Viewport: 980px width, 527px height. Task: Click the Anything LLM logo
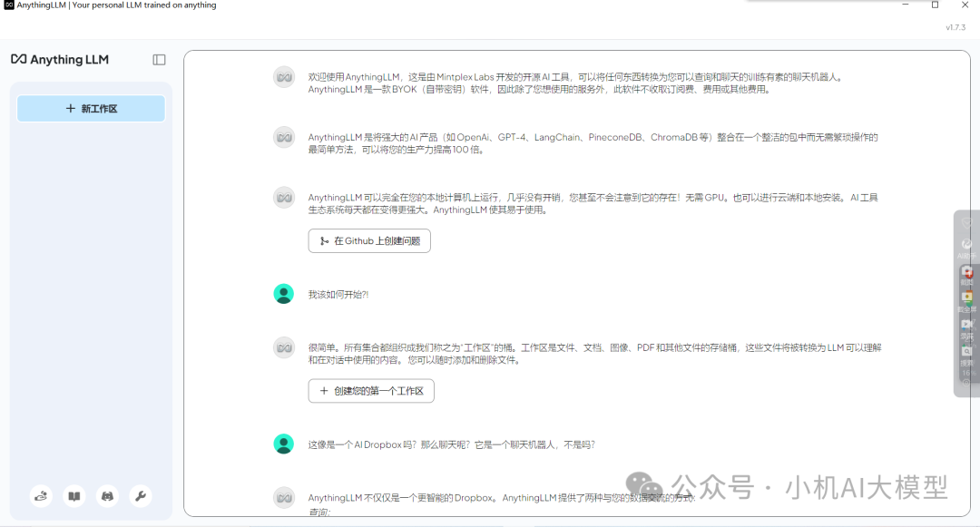coord(60,59)
